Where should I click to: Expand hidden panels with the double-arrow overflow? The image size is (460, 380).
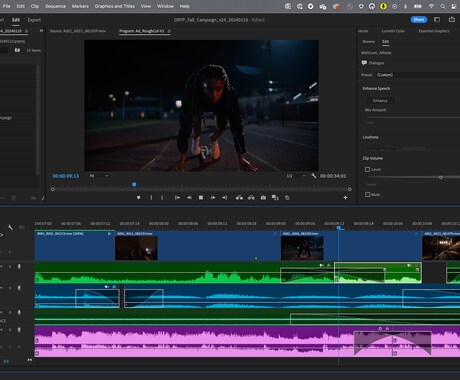click(x=41, y=31)
